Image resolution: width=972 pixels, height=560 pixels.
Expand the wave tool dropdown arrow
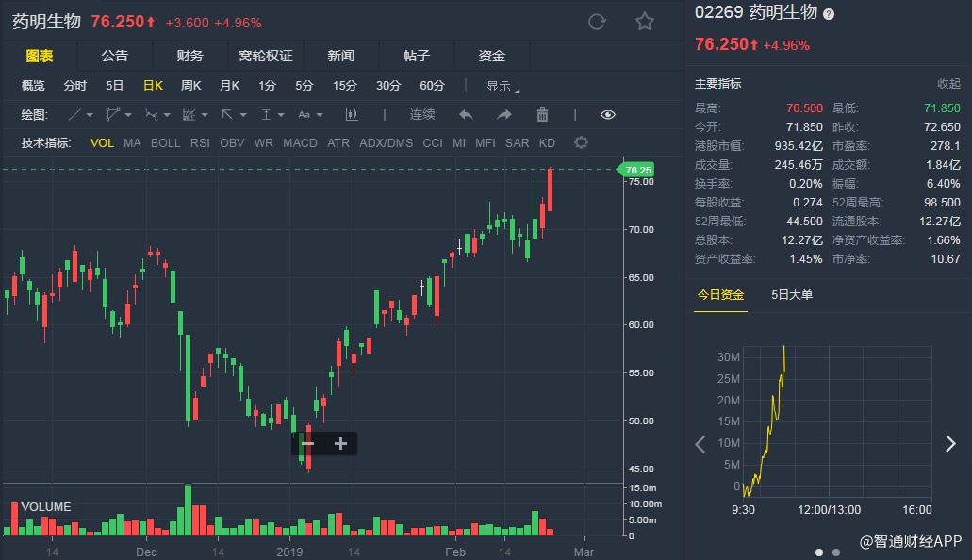167,115
